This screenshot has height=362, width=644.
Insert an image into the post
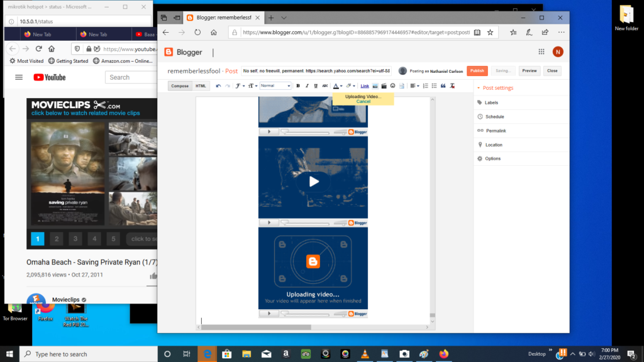click(375, 85)
